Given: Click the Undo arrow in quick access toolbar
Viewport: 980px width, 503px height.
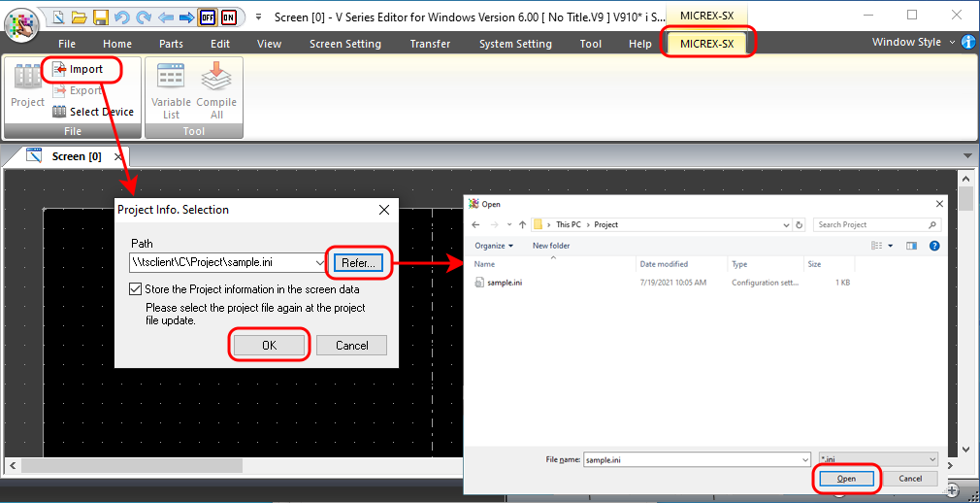Looking at the screenshot, I should click(121, 17).
